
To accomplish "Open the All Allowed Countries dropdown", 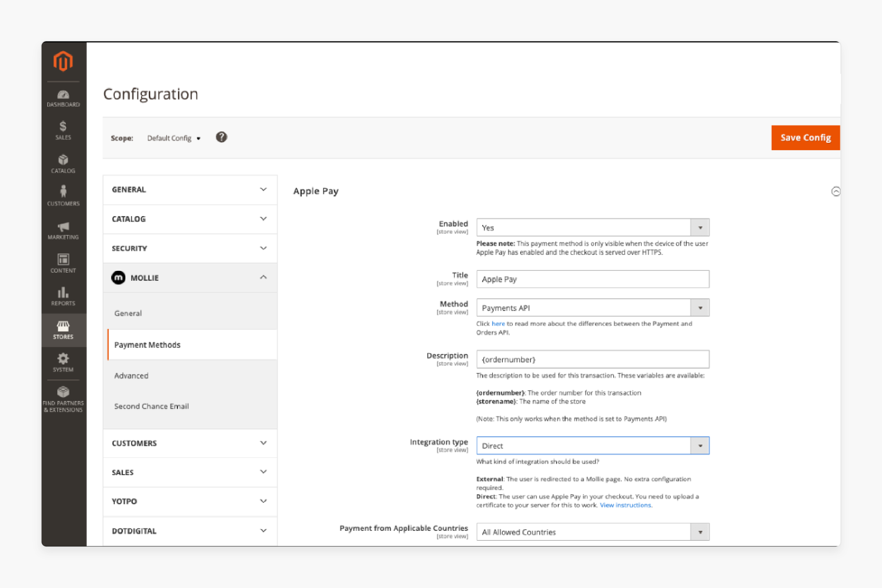I will coord(593,532).
